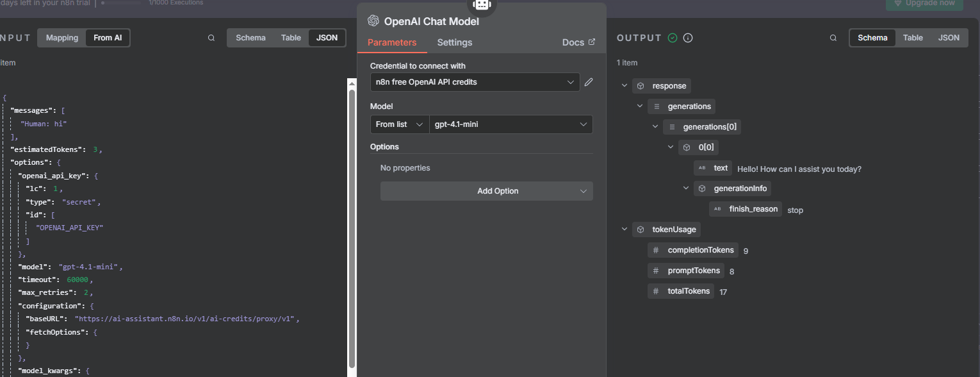
Task: Open the credential dropdown for OpenAI API credits
Action: (475, 82)
